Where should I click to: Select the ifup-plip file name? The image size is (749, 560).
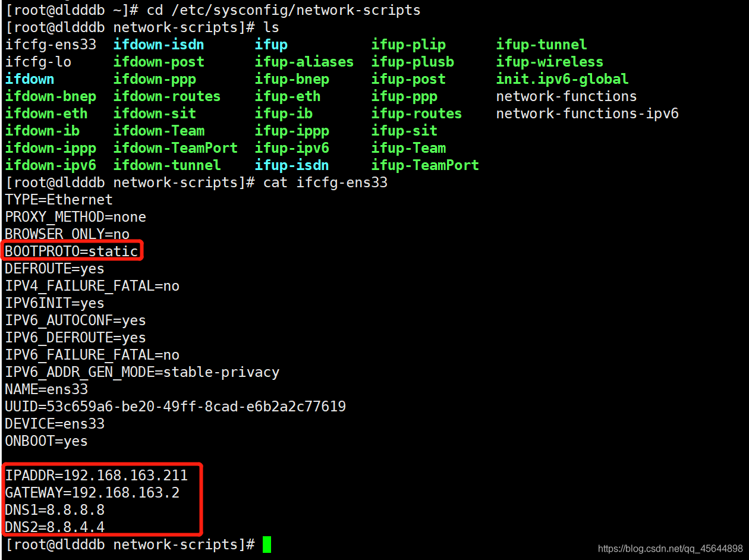click(408, 45)
